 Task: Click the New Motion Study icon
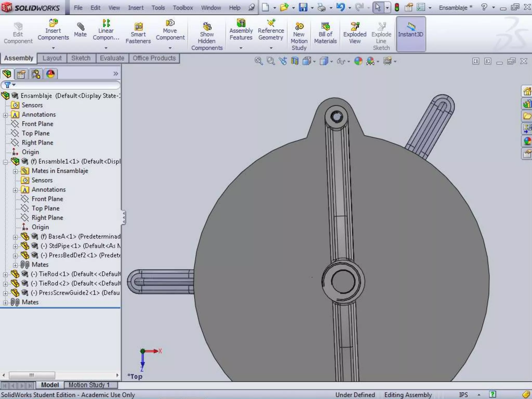299,26
